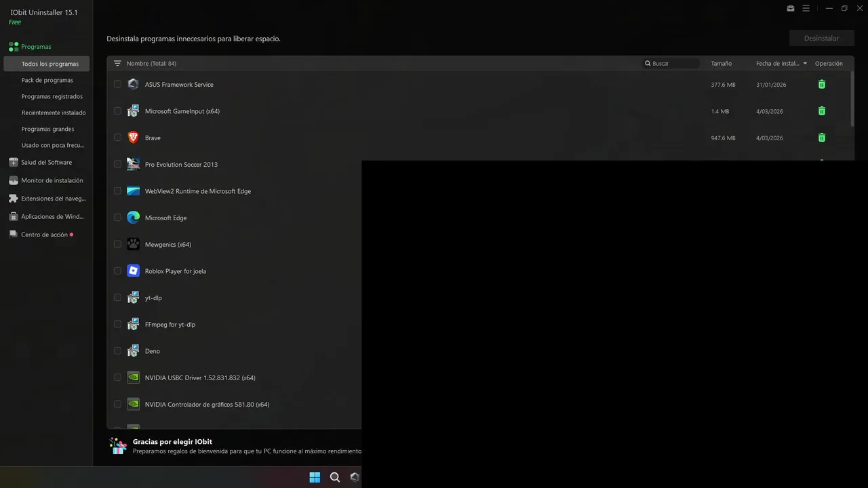The width and height of the screenshot is (868, 488).
Task: Check the ASUS Framework Service checkbox
Action: click(117, 84)
